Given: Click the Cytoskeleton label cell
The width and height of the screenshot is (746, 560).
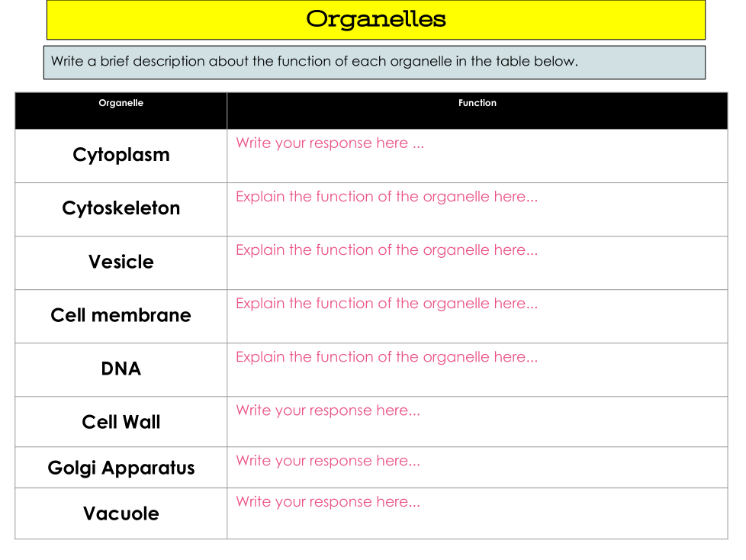Looking at the screenshot, I should pos(121,209).
